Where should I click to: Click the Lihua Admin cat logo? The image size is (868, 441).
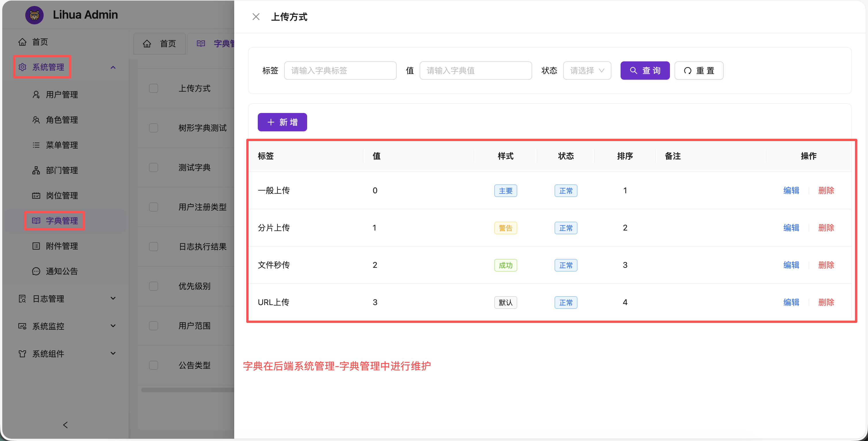coord(34,15)
